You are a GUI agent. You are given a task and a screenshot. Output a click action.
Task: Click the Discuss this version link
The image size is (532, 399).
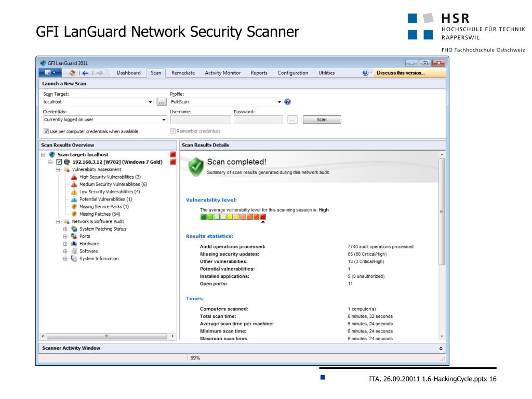coord(401,73)
